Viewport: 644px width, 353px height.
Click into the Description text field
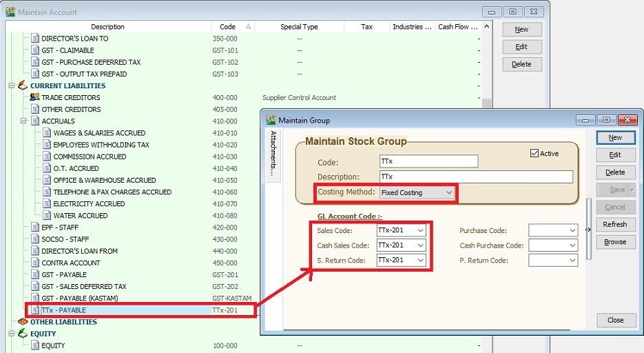pyautogui.click(x=476, y=176)
